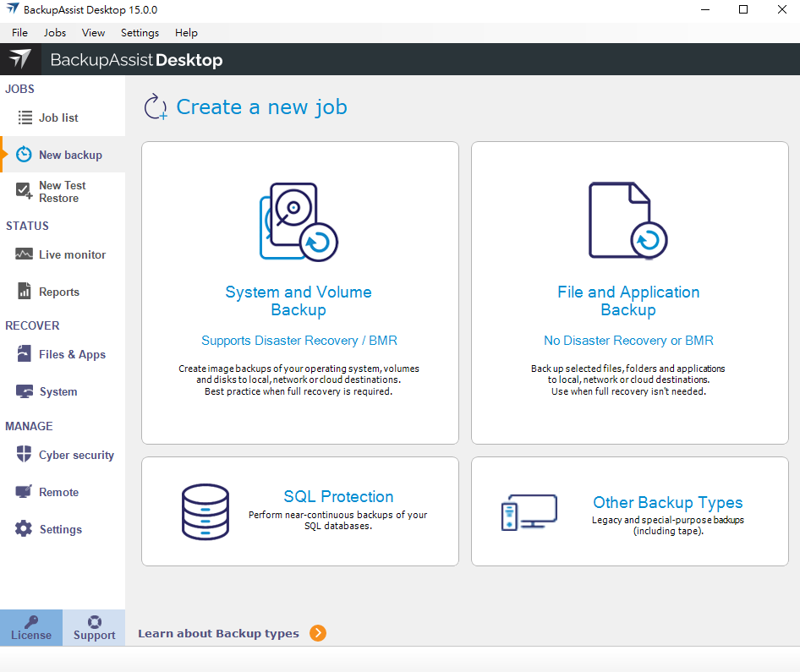
Task: Click the Support button
Action: [94, 628]
